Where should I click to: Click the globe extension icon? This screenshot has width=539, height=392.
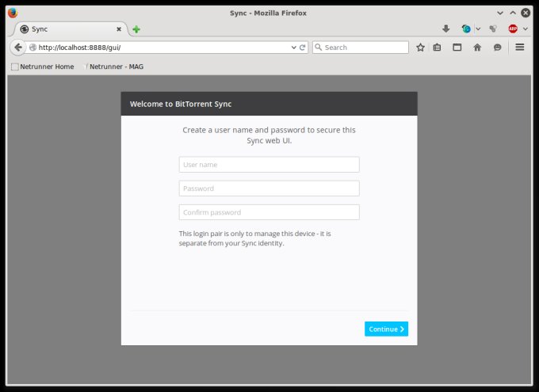pyautogui.click(x=466, y=29)
